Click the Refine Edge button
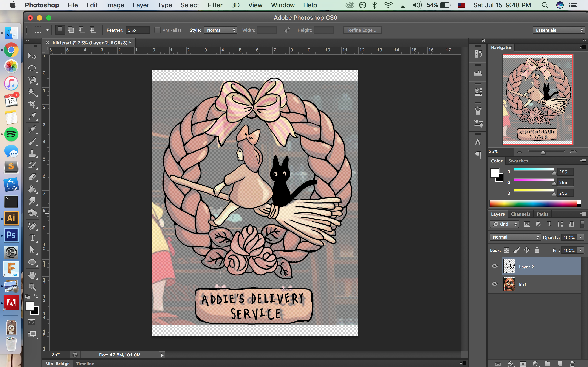Screen dimensions: 588x367 [x=362, y=30]
